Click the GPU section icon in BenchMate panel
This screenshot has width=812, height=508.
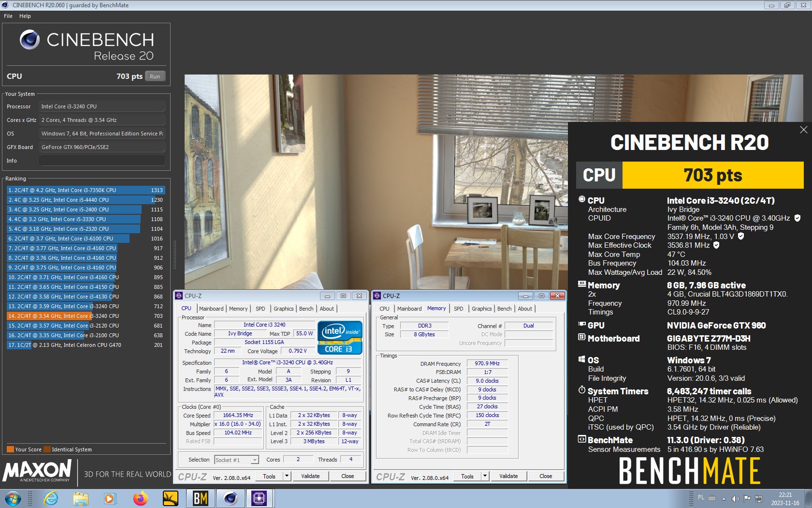coord(582,325)
